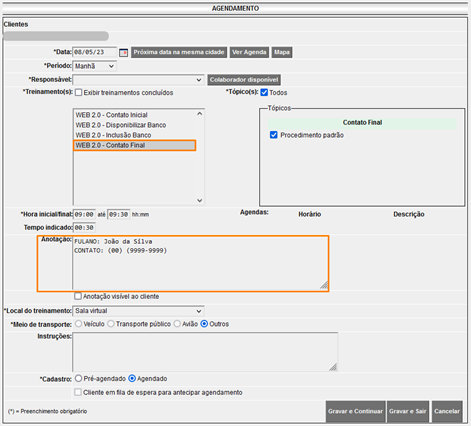Toggle Exibir treinamentos concluídos checkbox
Screen dimensions: 471x426
[79, 92]
